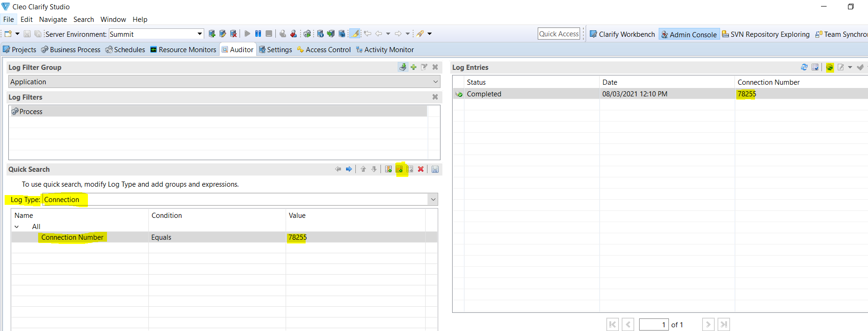Open the Settings tab

(275, 49)
